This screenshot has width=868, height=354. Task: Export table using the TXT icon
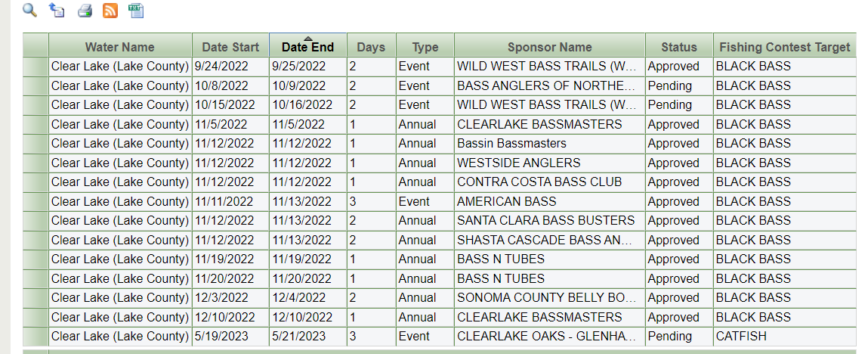click(x=136, y=10)
